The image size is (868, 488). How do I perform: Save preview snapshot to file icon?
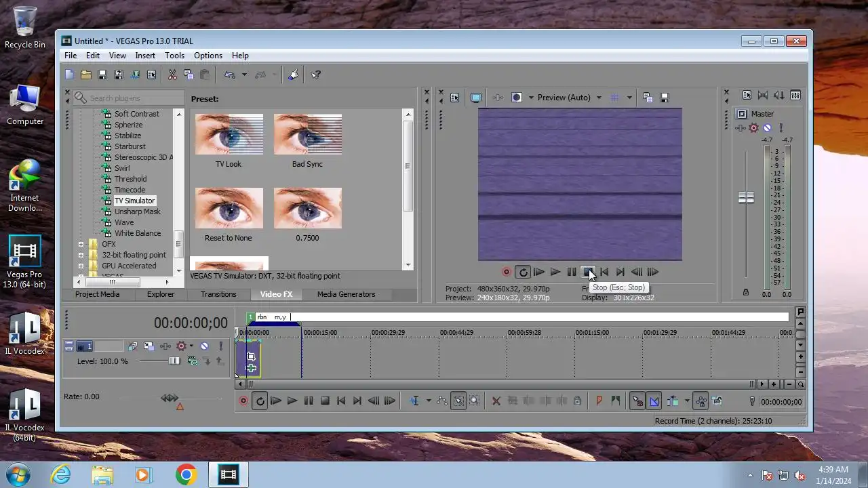pos(665,98)
